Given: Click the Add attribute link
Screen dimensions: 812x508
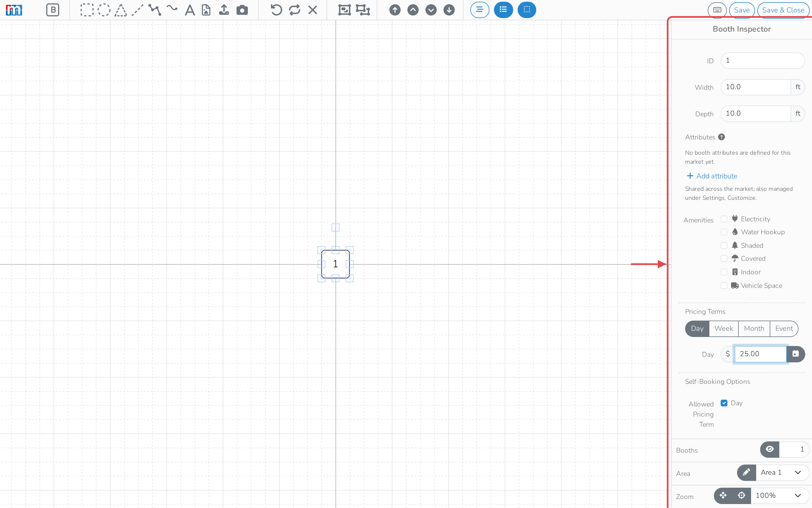Looking at the screenshot, I should click(x=712, y=176).
